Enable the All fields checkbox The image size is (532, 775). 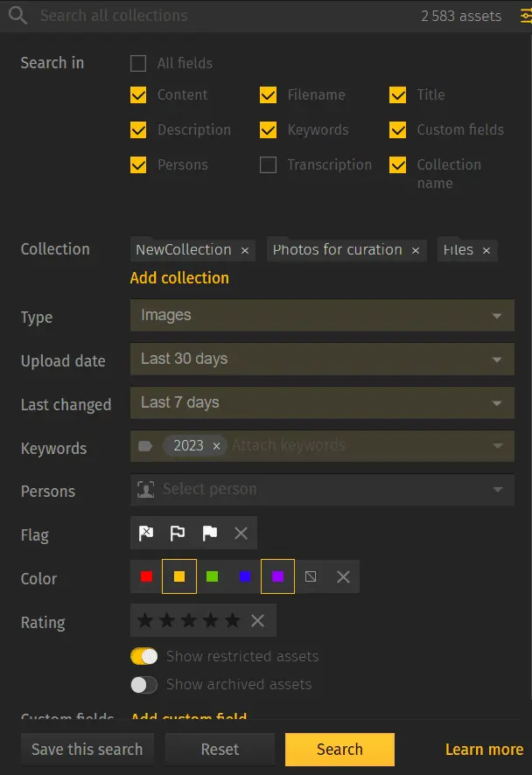coord(137,63)
